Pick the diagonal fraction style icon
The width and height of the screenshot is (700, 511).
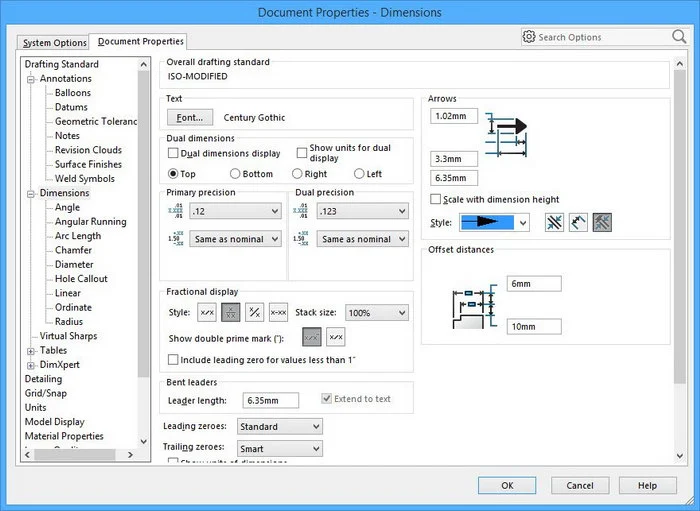pyautogui.click(x=254, y=312)
